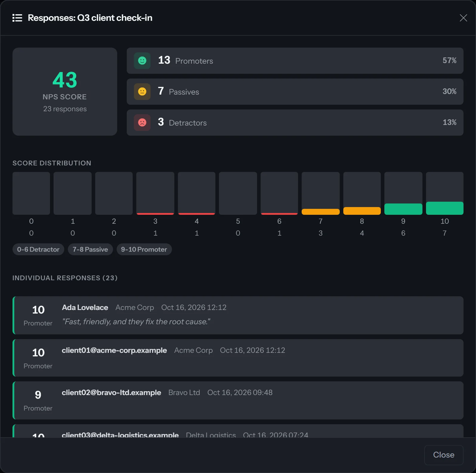Click the empty distribution column for score 5
The height and width of the screenshot is (473, 476).
click(x=238, y=193)
